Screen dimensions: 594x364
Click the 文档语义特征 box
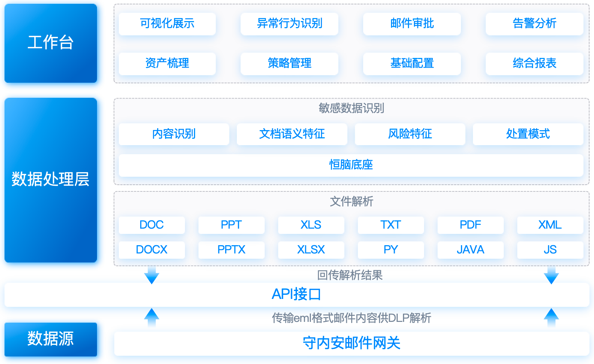[x=292, y=134]
